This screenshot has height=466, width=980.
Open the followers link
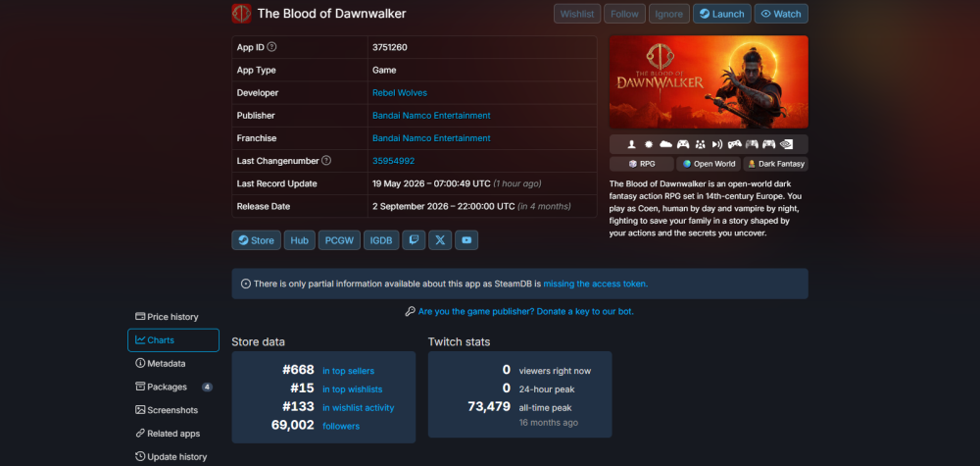341,426
